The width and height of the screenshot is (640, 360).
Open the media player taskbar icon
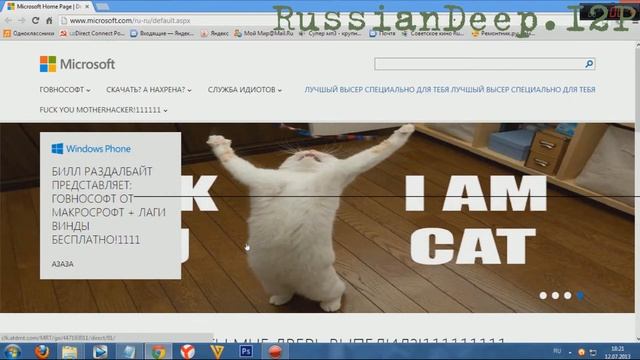[x=100, y=351]
